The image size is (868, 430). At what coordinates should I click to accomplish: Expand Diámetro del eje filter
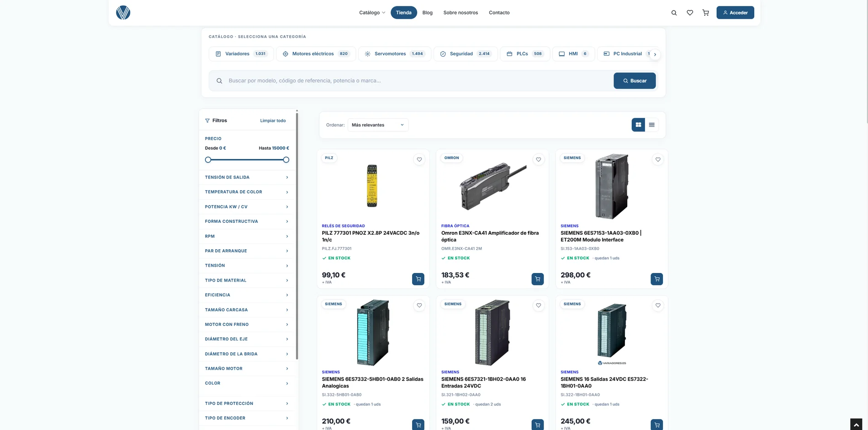(247, 339)
